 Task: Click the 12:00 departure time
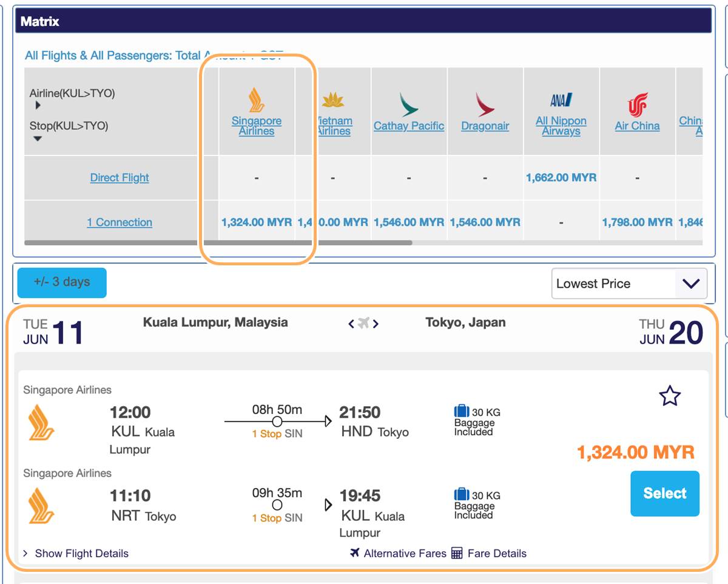click(x=130, y=412)
